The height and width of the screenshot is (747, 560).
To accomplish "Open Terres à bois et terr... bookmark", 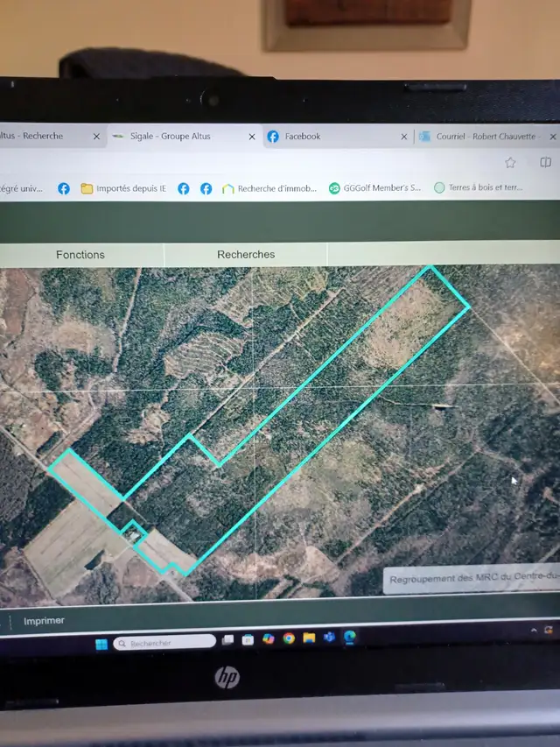I will pyautogui.click(x=478, y=187).
